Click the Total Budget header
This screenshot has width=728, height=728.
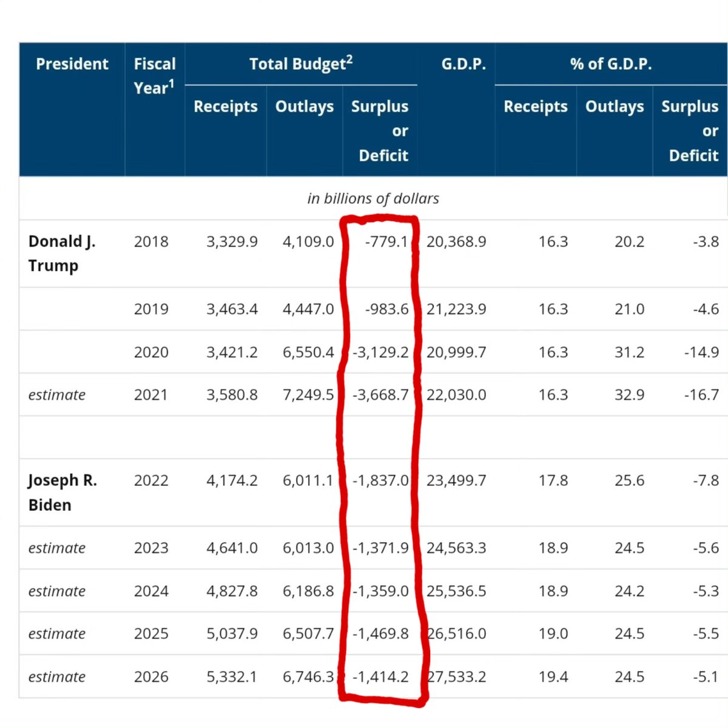[x=301, y=63]
